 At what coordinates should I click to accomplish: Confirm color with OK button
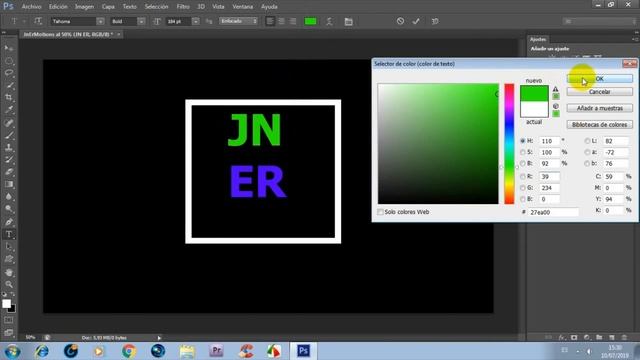[x=600, y=78]
